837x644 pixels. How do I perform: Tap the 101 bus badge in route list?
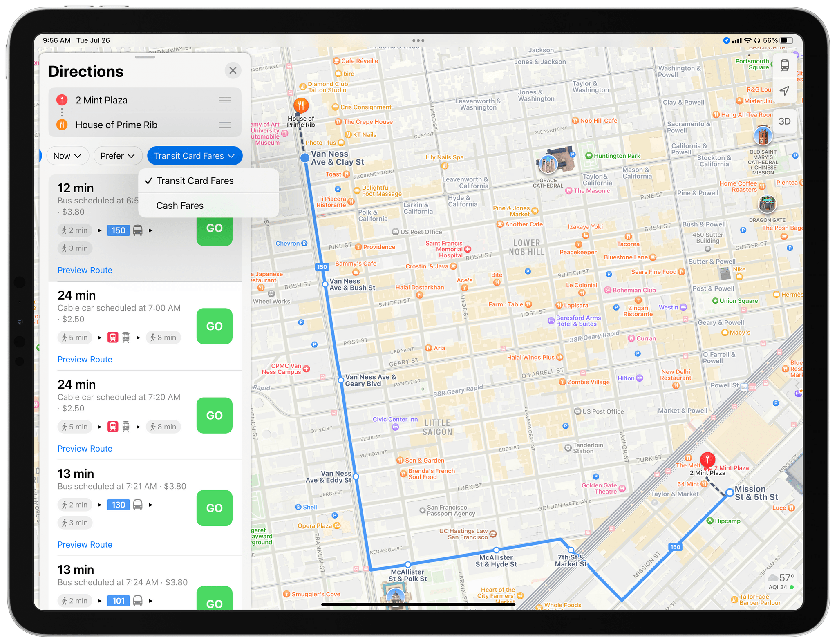119,601
